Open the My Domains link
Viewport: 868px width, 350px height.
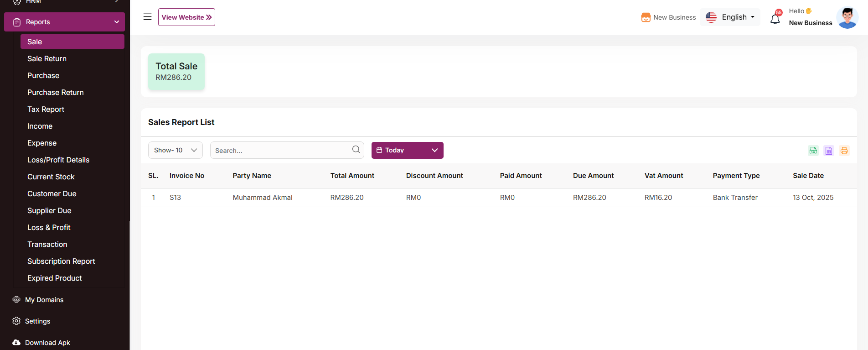pos(44,299)
